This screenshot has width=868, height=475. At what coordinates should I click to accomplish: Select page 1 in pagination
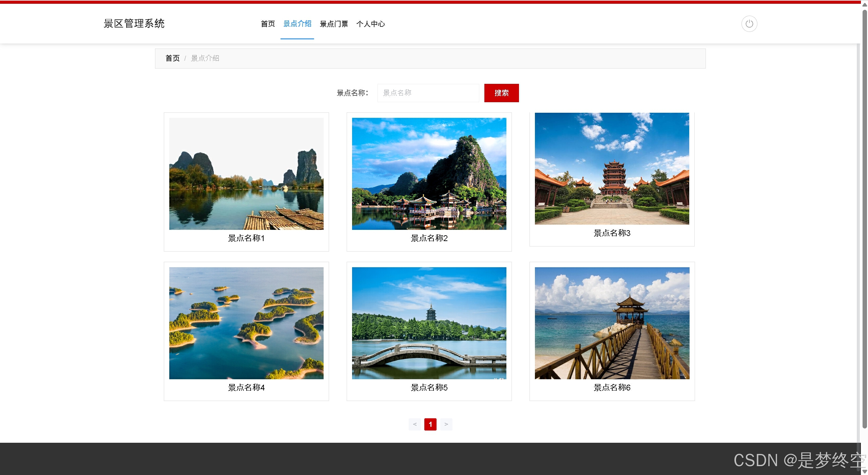pyautogui.click(x=430, y=424)
